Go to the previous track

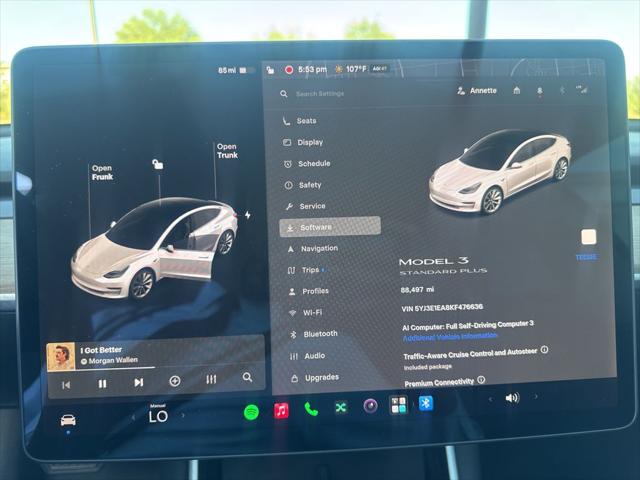tap(66, 385)
